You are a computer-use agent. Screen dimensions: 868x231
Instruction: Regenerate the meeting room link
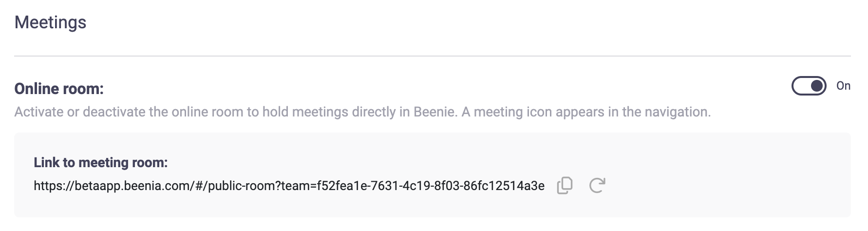[597, 186]
